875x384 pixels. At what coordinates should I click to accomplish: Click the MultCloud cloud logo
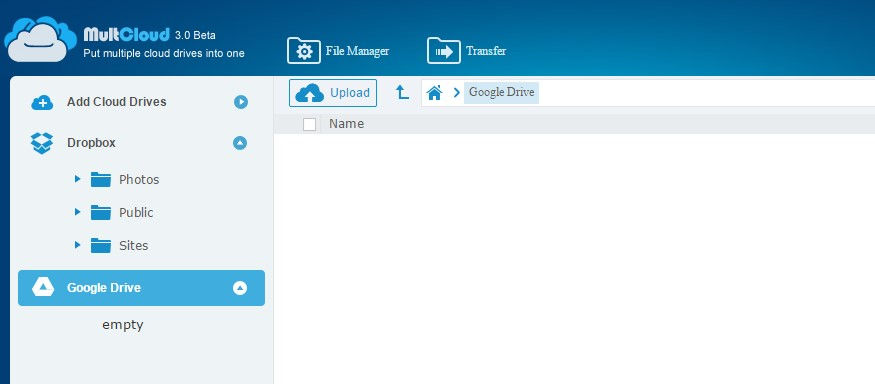(x=40, y=39)
